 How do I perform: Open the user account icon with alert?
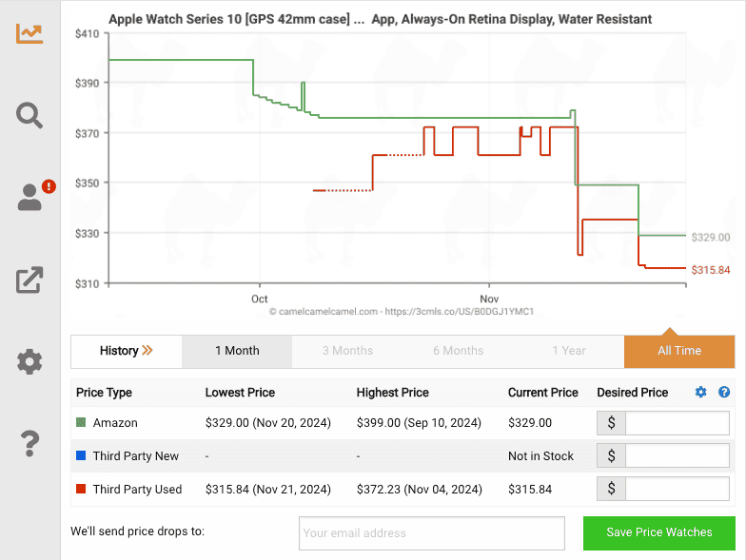(x=31, y=197)
